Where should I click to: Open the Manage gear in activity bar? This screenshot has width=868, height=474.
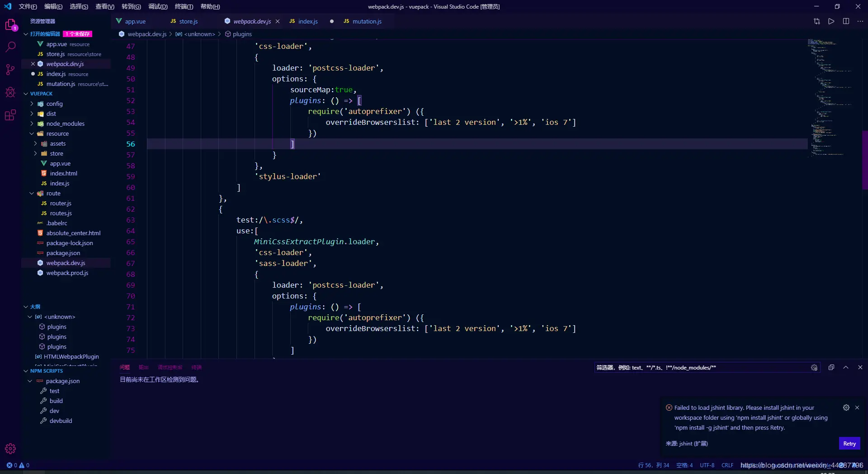pos(10,449)
